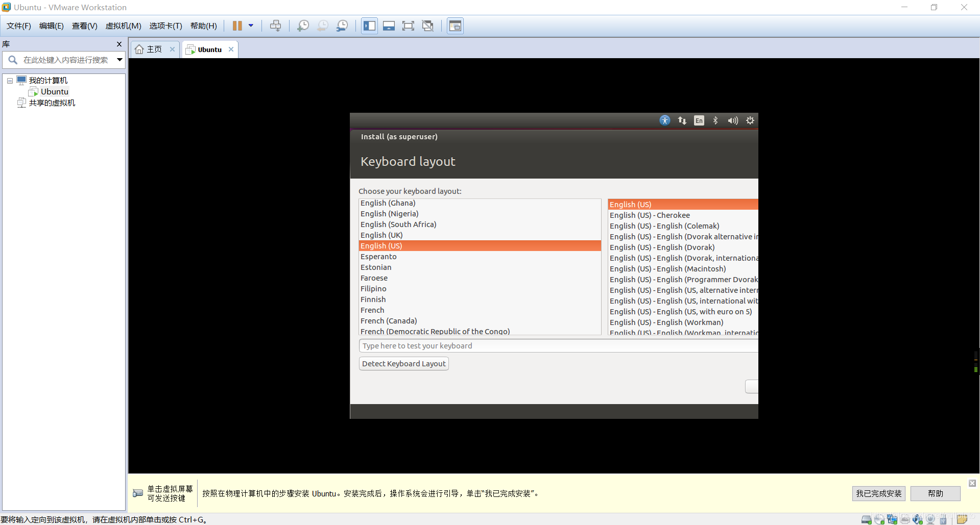Viewport: 980px width, 525px height.
Task: Open the power options dropdown arrow
Action: point(251,26)
